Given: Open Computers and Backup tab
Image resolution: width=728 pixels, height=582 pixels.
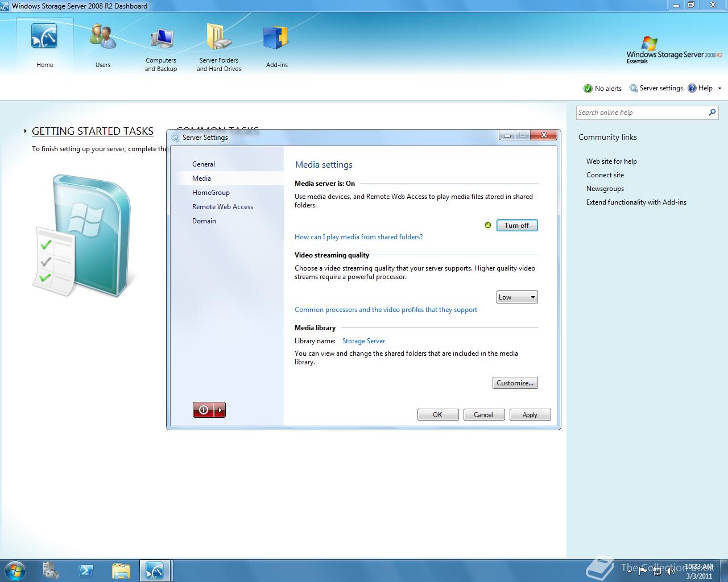Looking at the screenshot, I should [161, 49].
